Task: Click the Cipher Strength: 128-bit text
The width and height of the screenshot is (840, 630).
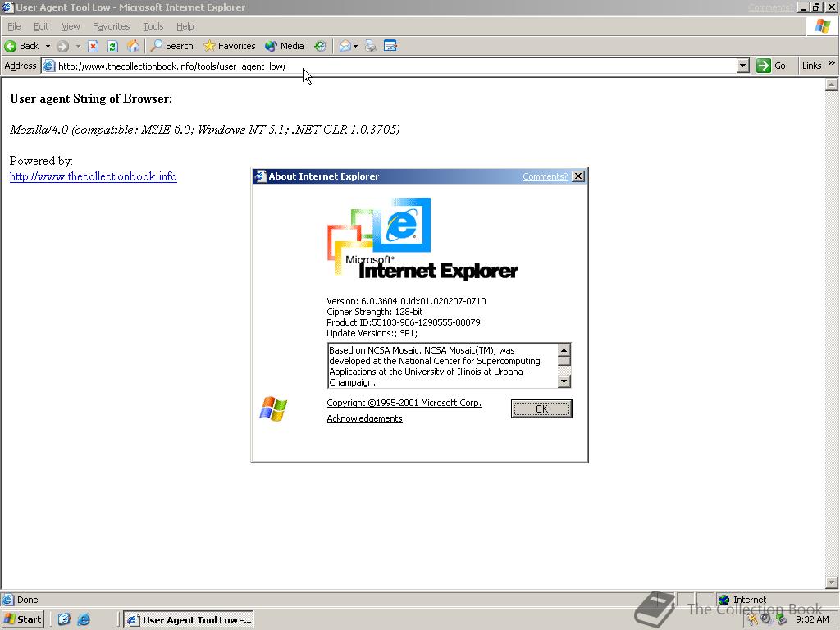Action: point(374,312)
